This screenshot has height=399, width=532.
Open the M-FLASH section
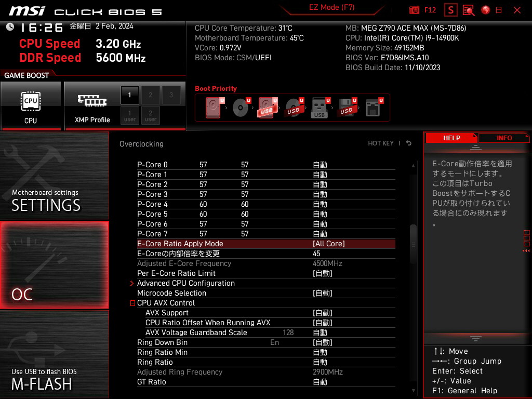54,354
